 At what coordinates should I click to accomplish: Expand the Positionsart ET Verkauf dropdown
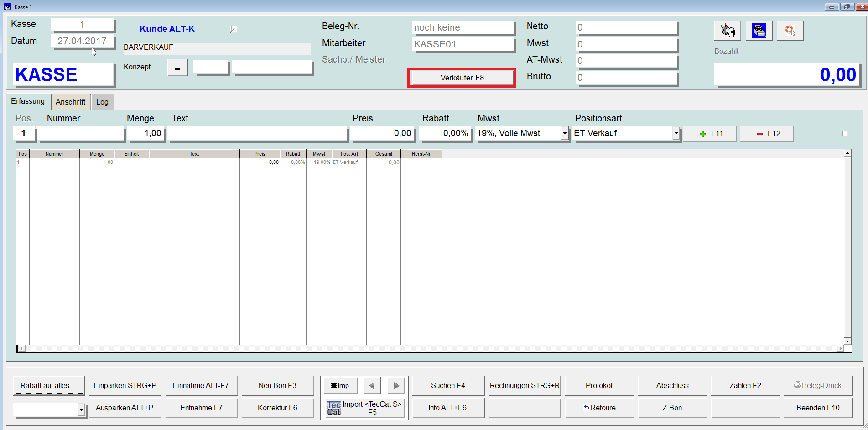coord(676,133)
